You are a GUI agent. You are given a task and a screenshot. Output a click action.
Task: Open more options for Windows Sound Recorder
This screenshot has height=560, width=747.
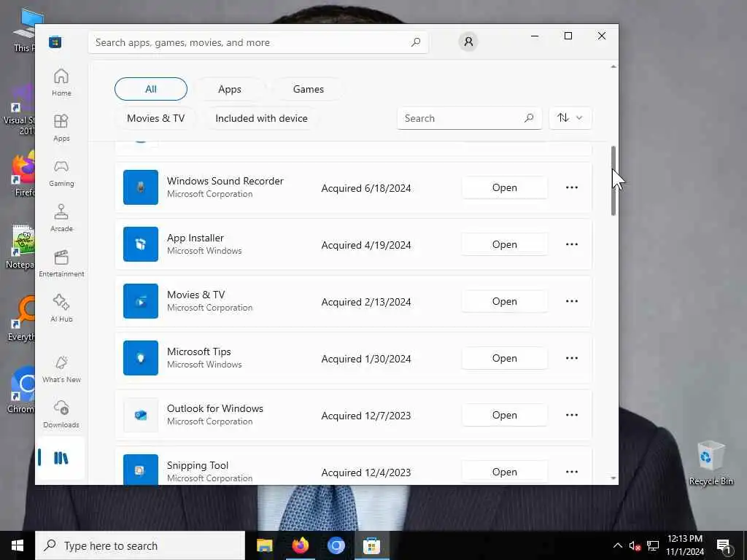(x=572, y=187)
